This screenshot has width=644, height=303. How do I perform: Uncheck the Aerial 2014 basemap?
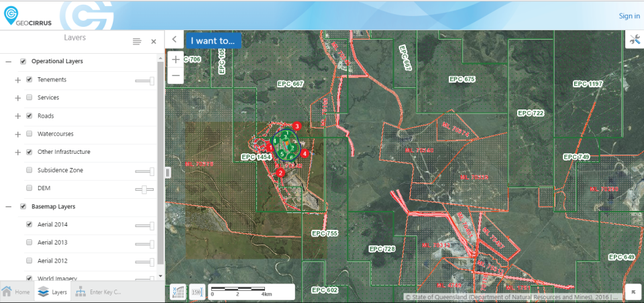29,224
